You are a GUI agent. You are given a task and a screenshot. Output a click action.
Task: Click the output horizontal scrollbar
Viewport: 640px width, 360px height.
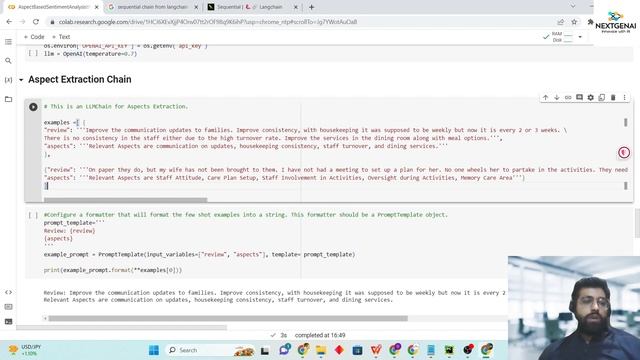(228, 318)
